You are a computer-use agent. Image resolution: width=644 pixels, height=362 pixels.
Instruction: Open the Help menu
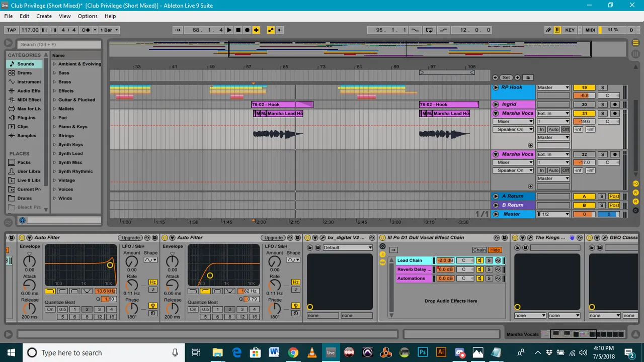tap(110, 16)
